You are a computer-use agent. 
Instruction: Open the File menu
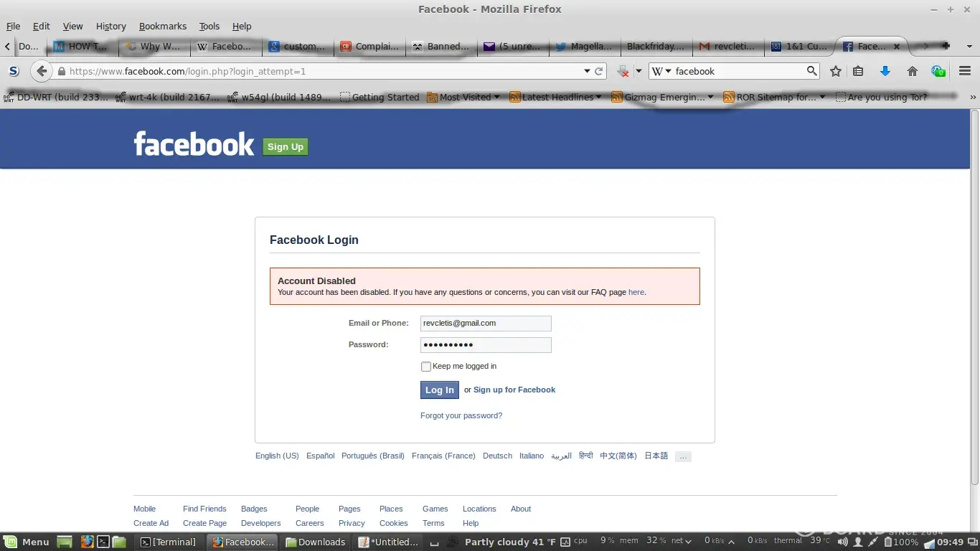point(13,26)
